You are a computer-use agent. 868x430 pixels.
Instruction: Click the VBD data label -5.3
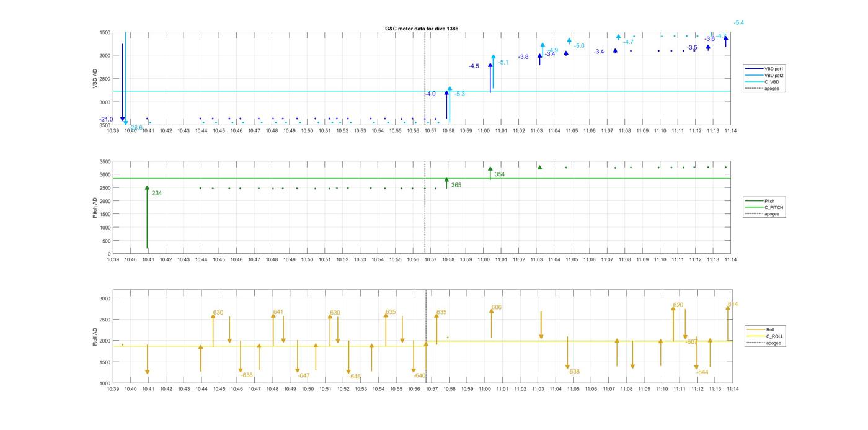(459, 94)
